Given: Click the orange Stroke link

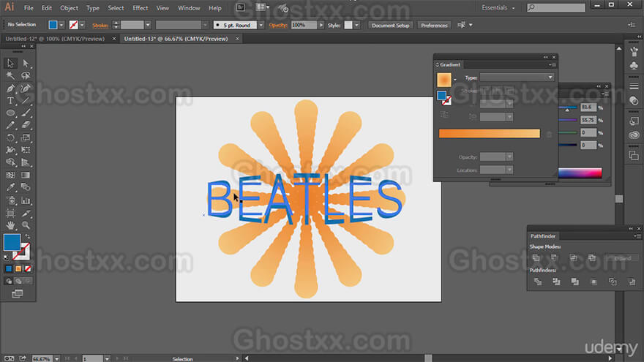Looking at the screenshot, I should (100, 25).
